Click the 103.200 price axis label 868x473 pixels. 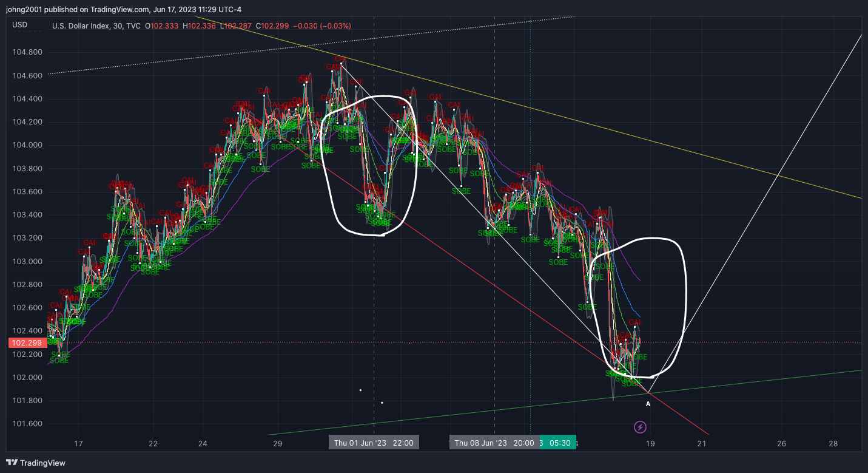[x=27, y=238]
